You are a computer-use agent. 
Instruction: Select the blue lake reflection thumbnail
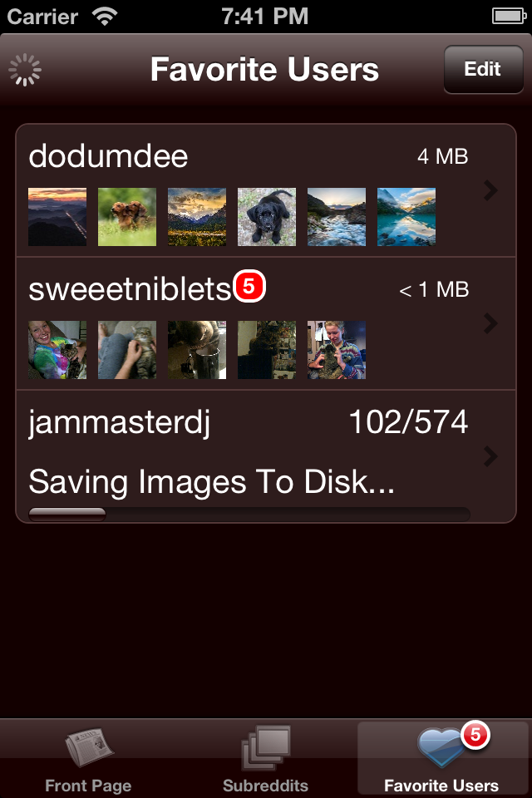coord(406,217)
